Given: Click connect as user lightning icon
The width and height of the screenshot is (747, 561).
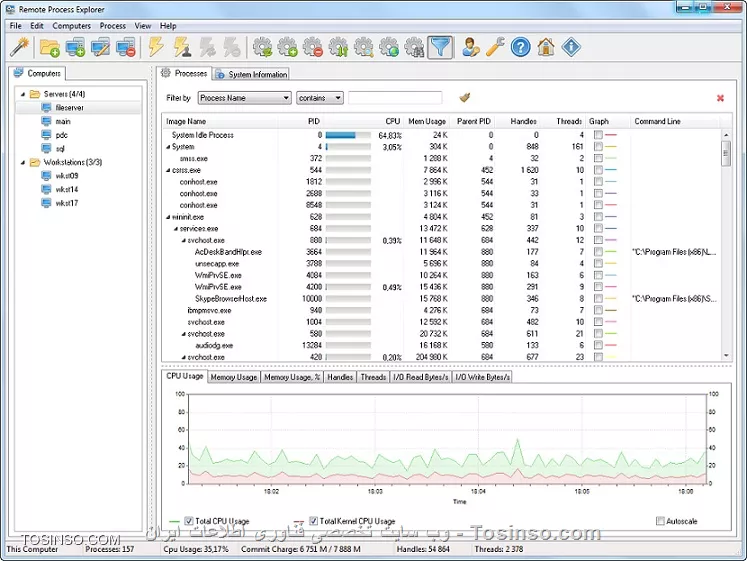Looking at the screenshot, I should pyautogui.click(x=182, y=47).
